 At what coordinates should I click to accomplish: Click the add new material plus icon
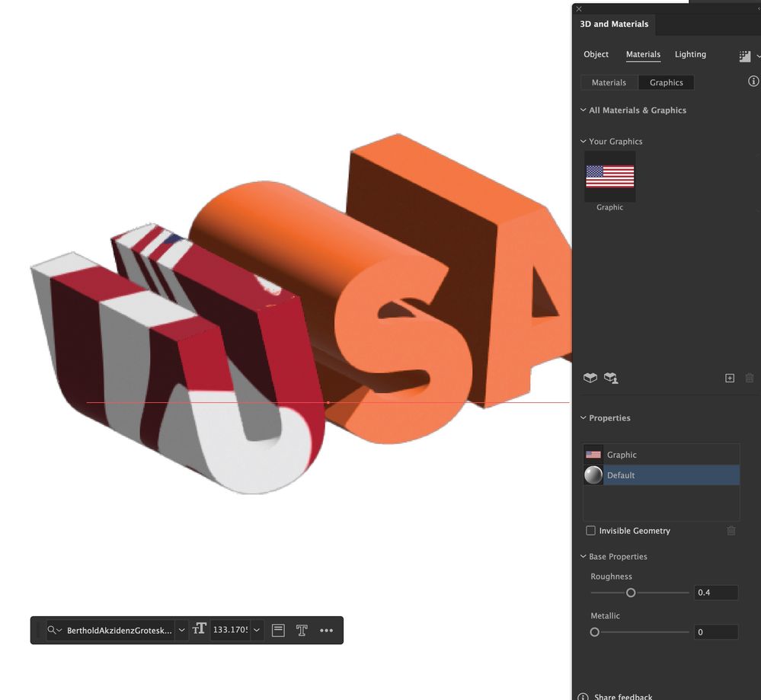coord(730,378)
